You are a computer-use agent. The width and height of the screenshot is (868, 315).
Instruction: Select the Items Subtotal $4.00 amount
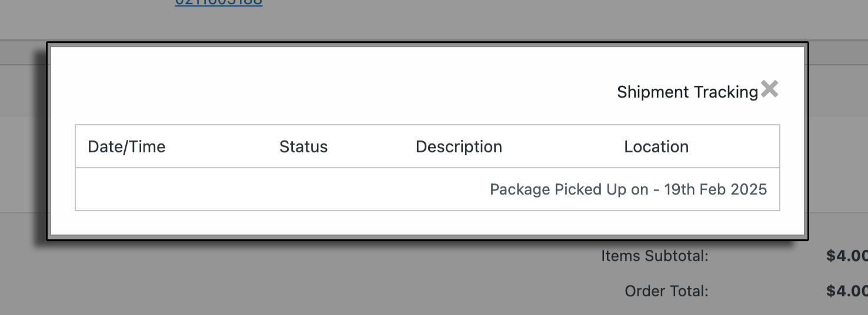pyautogui.click(x=847, y=256)
